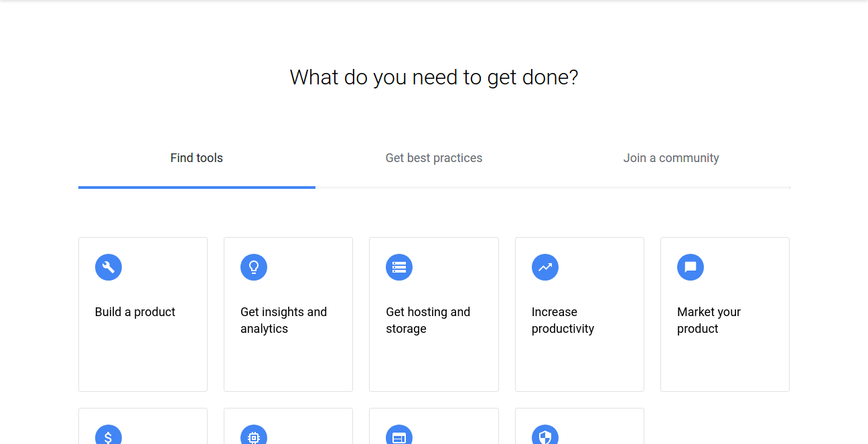The width and height of the screenshot is (868, 444).
Task: Open the Build a product link
Action: 135,312
